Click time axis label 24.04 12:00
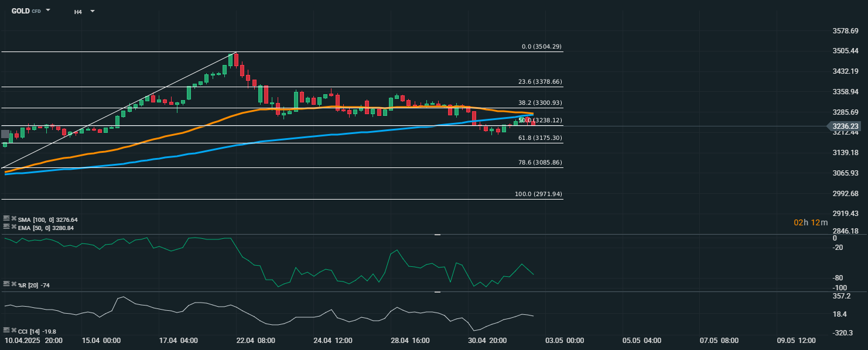 [333, 340]
